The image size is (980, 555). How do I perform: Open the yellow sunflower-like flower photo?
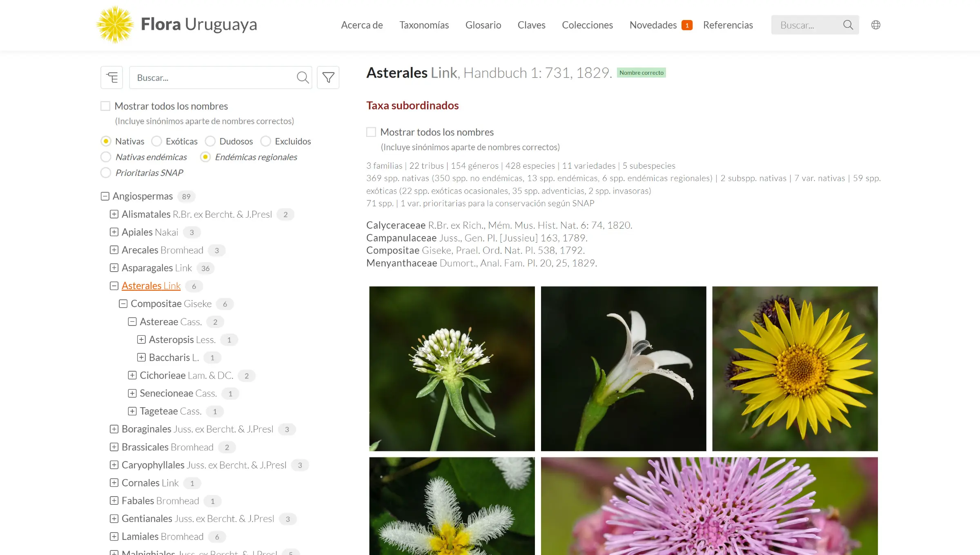[795, 368]
